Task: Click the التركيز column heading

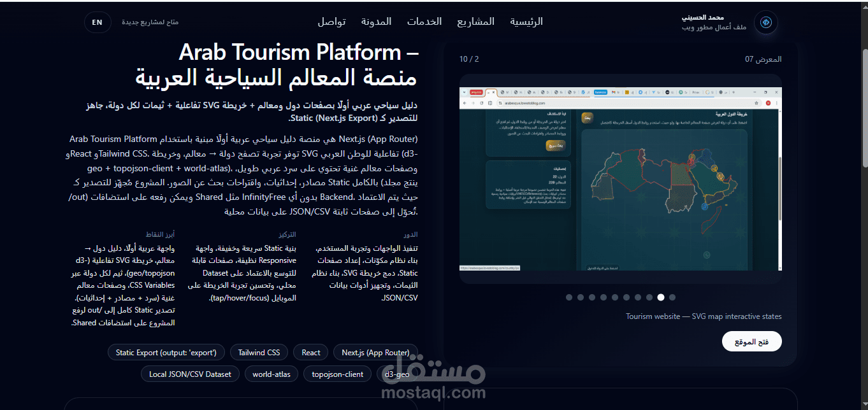Action: coord(287,235)
